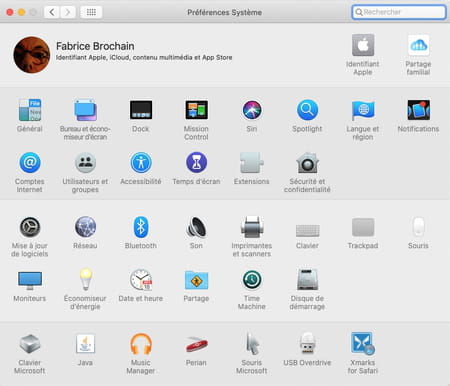Click in the Rechercher search field
The image size is (450, 386).
click(x=399, y=12)
